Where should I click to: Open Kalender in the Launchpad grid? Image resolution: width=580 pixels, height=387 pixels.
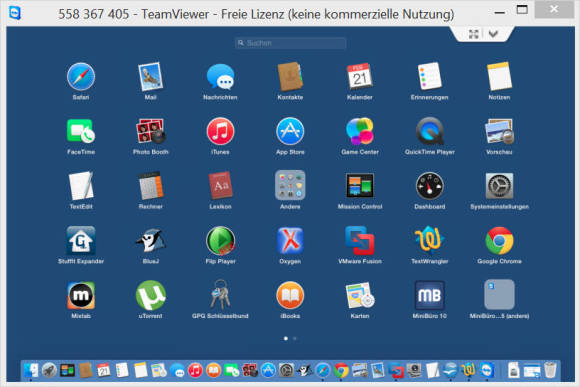pos(360,77)
